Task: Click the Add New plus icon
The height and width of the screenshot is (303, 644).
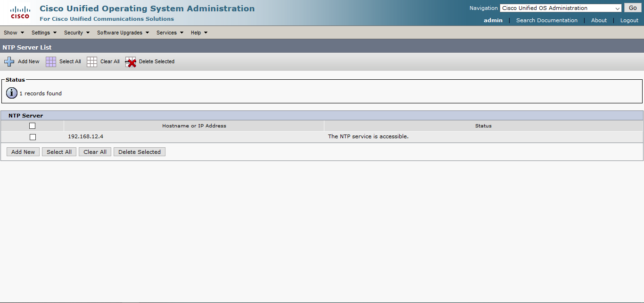Action: click(x=9, y=61)
